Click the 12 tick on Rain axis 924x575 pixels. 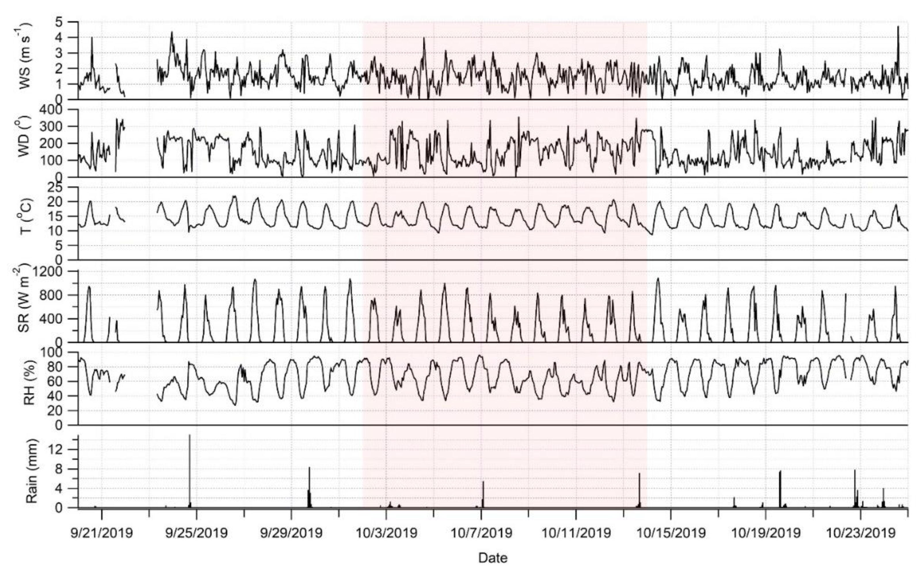[56, 450]
